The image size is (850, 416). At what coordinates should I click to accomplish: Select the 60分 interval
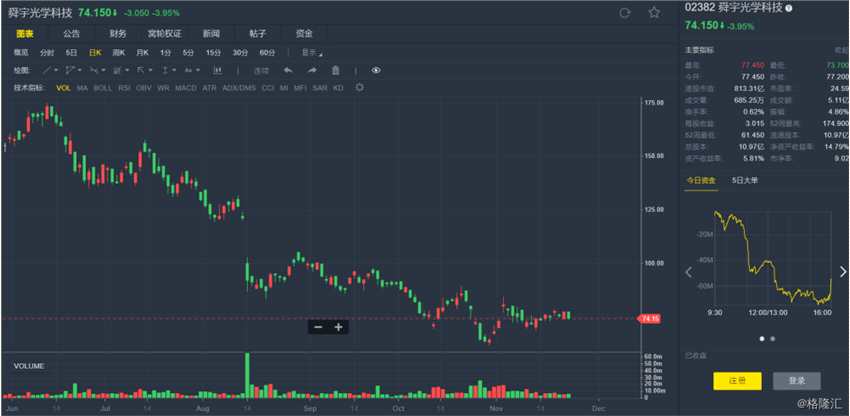click(267, 53)
